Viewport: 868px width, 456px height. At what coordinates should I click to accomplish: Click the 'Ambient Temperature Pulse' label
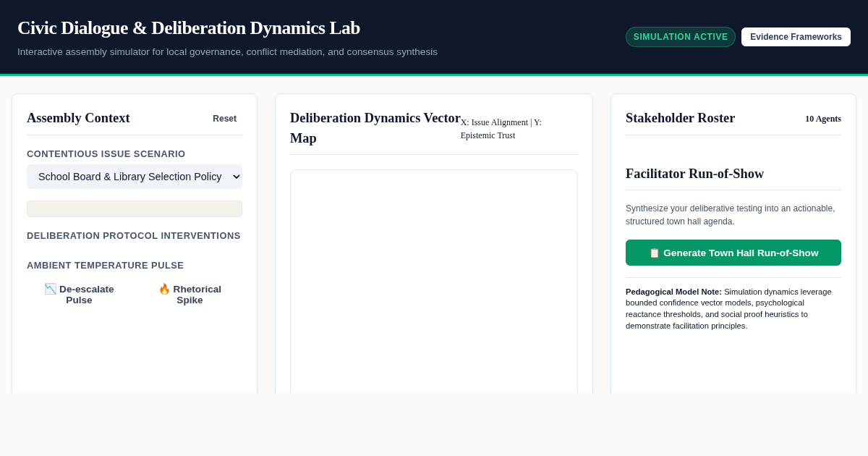pos(106,266)
